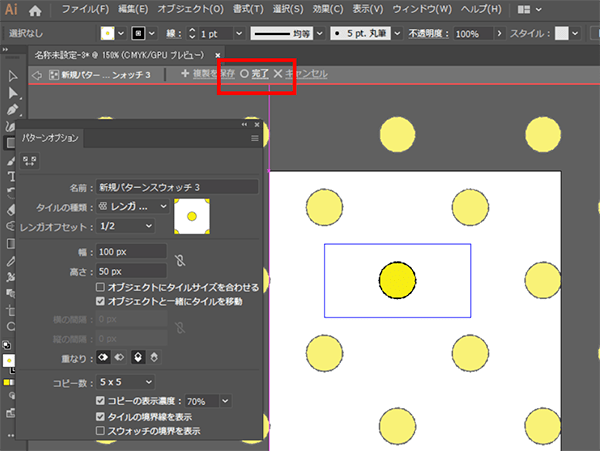
Task: Open the Pattern Options panel menu
Action: [x=254, y=138]
